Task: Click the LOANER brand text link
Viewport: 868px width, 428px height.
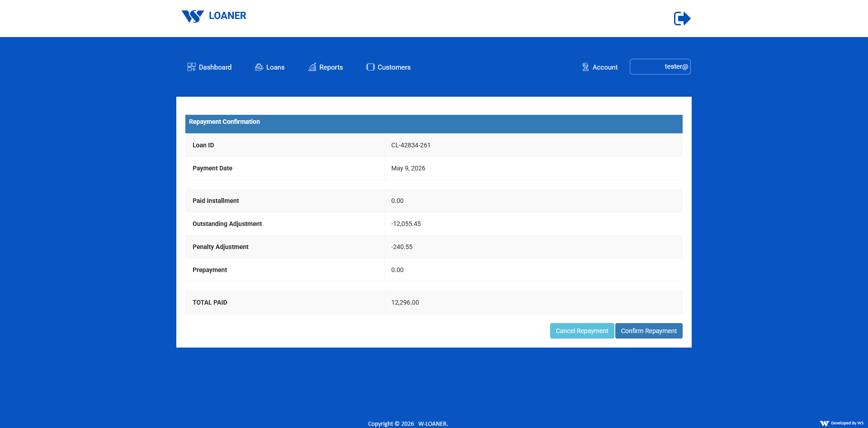Action: point(227,16)
